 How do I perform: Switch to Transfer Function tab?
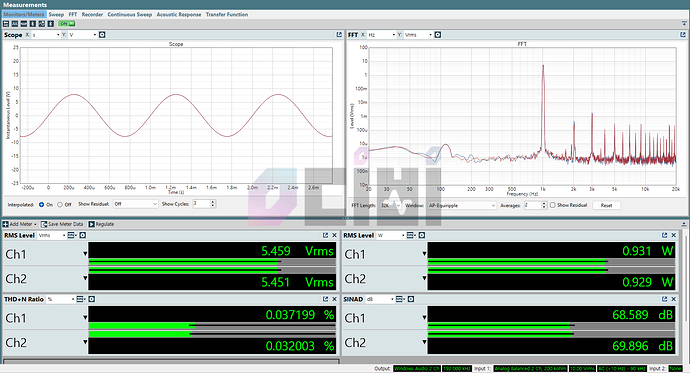(227, 15)
